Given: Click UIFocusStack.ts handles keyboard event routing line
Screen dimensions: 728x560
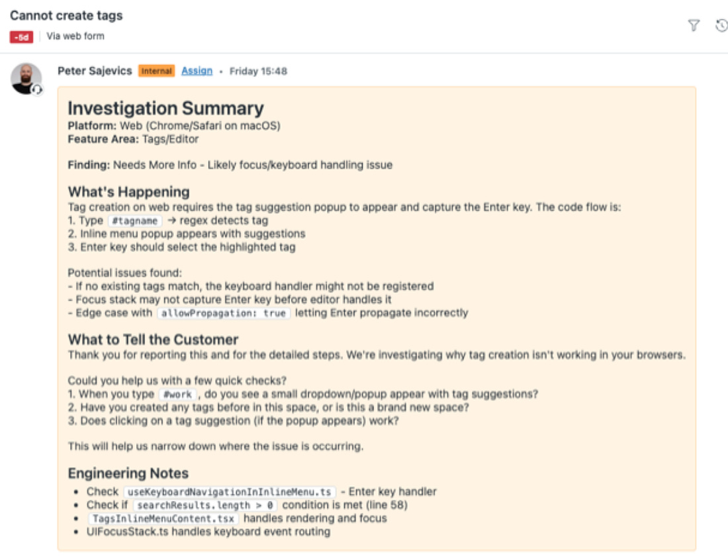Looking at the screenshot, I should (x=208, y=532).
